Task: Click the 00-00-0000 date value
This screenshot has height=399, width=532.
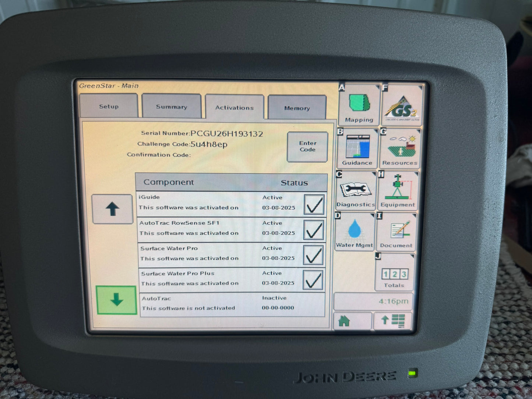Action: 278,308
